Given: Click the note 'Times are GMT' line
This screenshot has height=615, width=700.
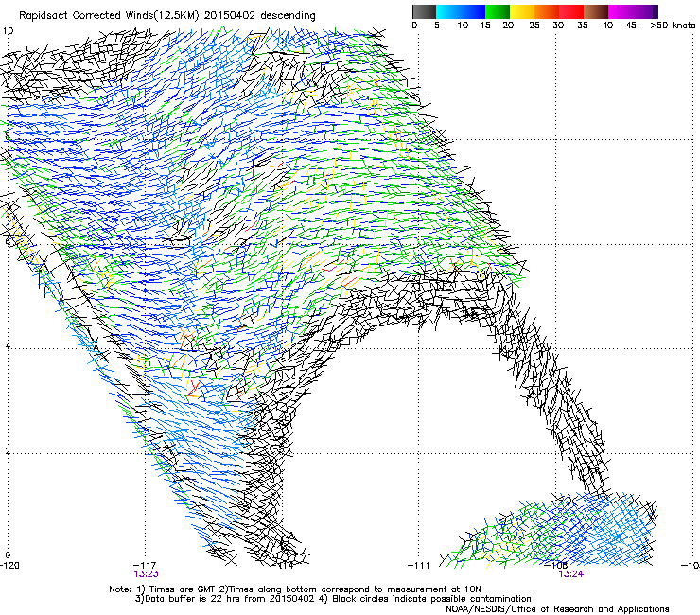Looking at the screenshot, I should click(x=294, y=589).
